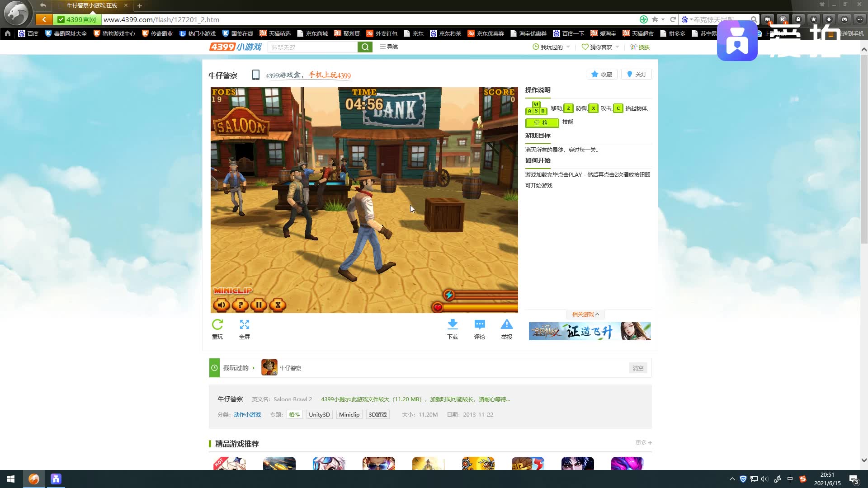Enter fullscreen with 全屏 icon
868x488 pixels.
click(245, 324)
